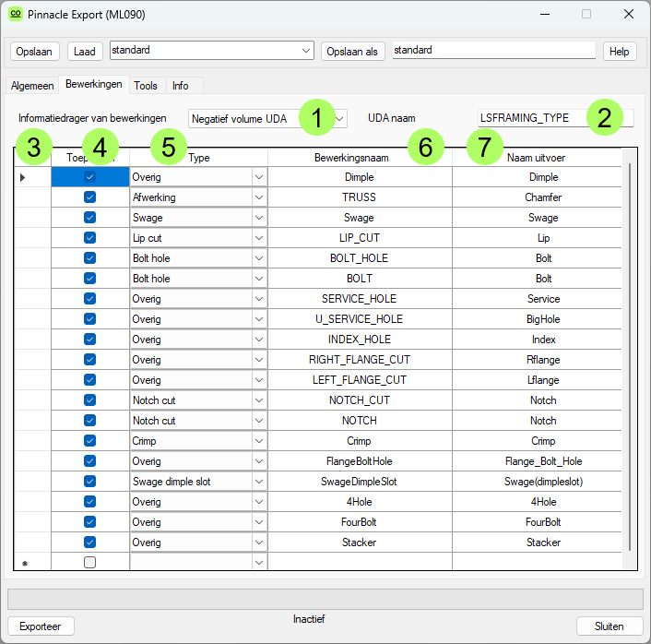Image resolution: width=651 pixels, height=644 pixels.
Task: Select the Service output name cell
Action: (537, 299)
